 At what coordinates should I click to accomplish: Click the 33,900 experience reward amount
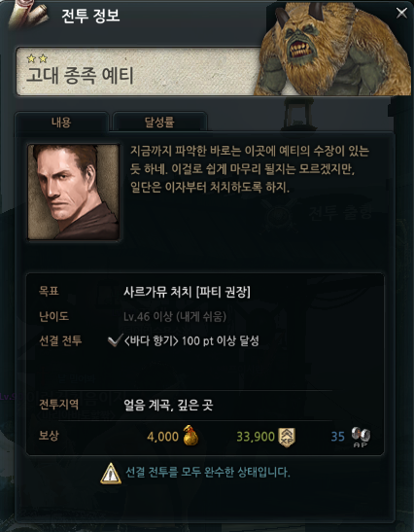pyautogui.click(x=256, y=437)
